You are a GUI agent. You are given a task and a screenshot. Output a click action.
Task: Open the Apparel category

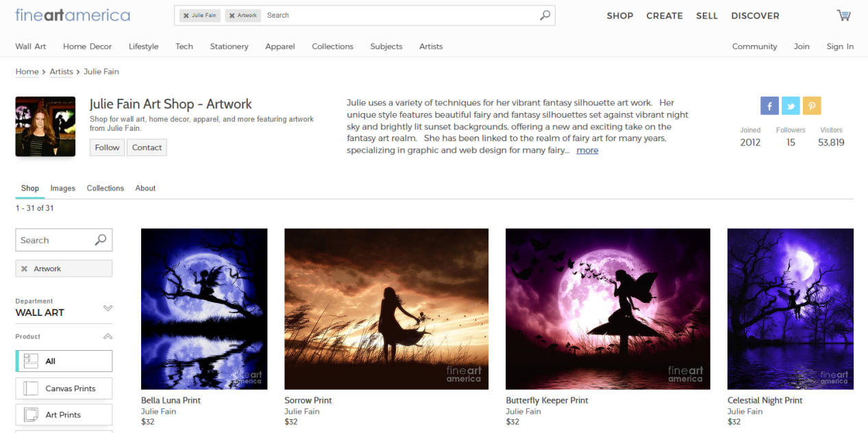tap(280, 47)
